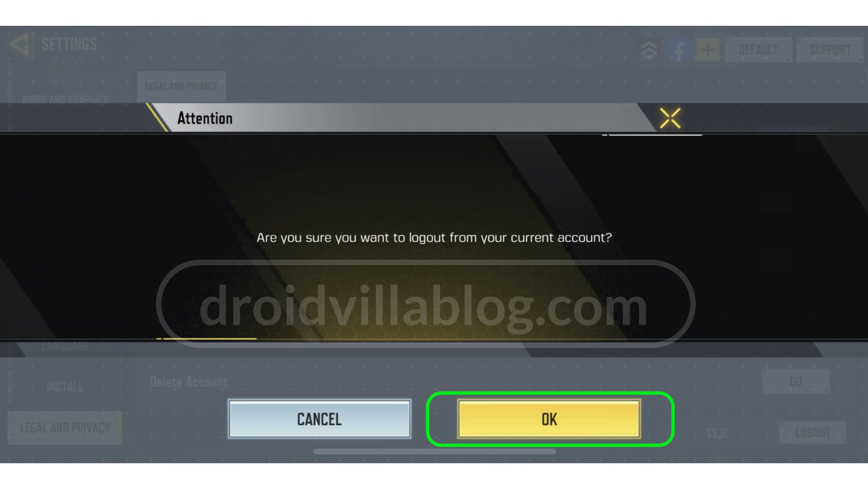
Task: Close the Attention dialog with X
Action: coord(670,118)
